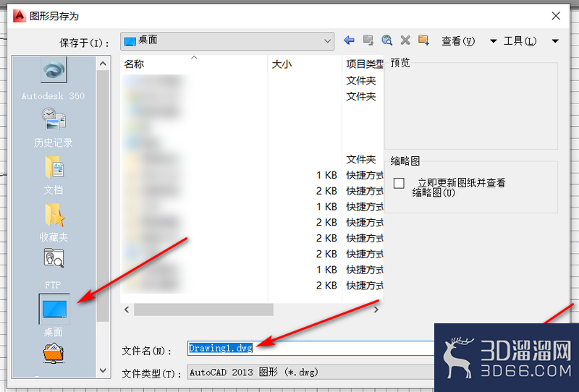Expand the dropdown arrow after 工具(L)
579x392 pixels.
(x=555, y=41)
